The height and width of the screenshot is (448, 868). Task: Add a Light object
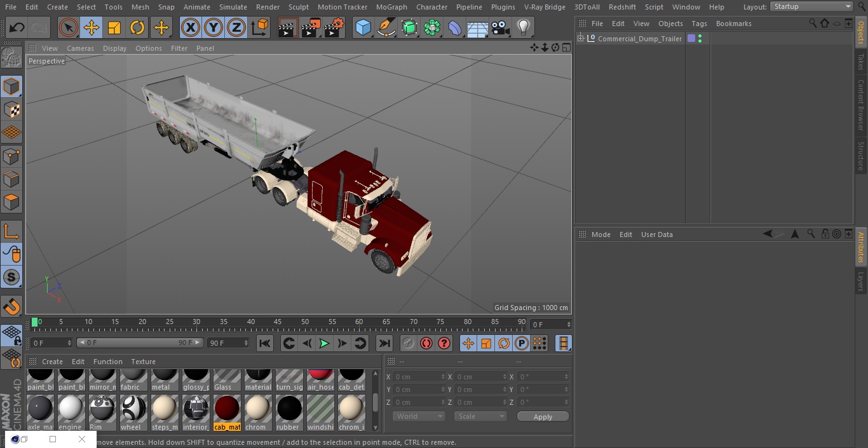pyautogui.click(x=523, y=27)
